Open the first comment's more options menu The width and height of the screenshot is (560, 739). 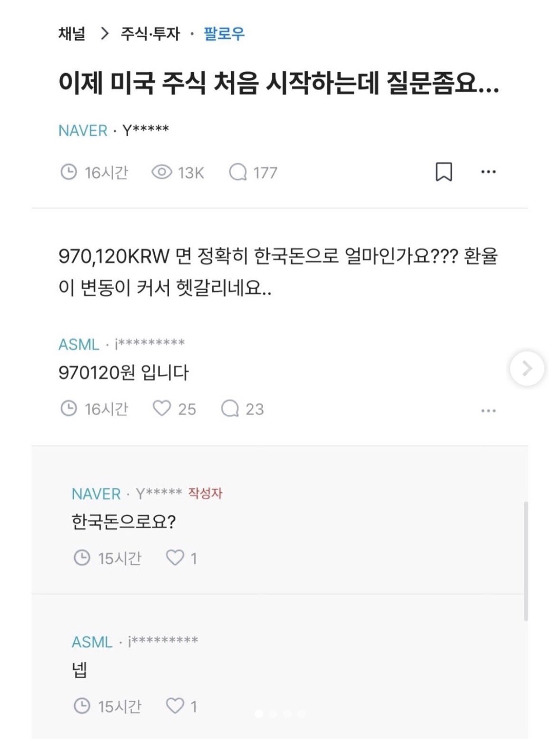(x=488, y=410)
